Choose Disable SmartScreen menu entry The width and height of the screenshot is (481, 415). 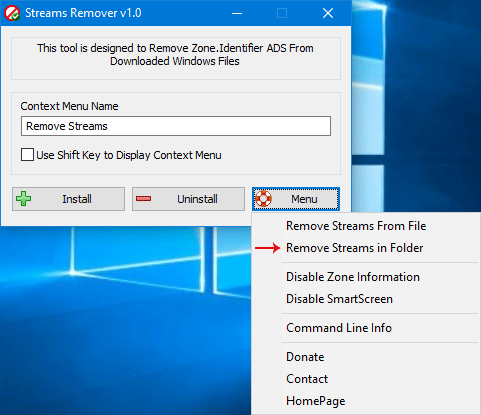[x=339, y=299]
